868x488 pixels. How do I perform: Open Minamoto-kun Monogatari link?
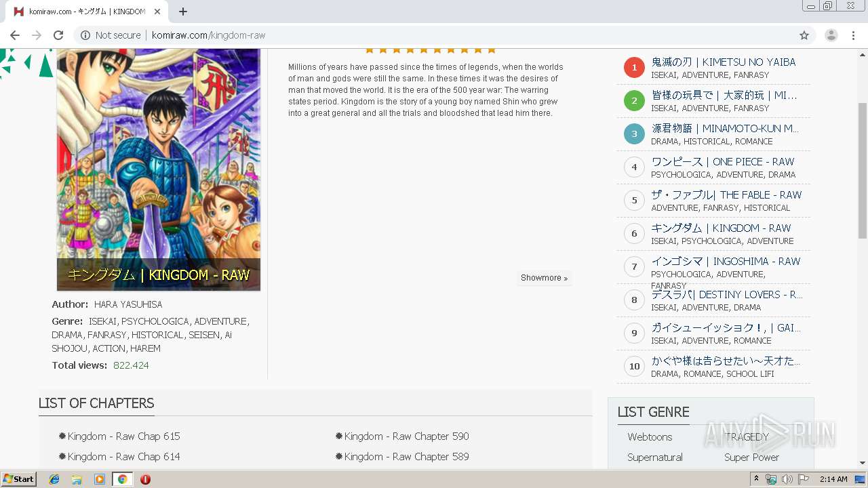725,128
